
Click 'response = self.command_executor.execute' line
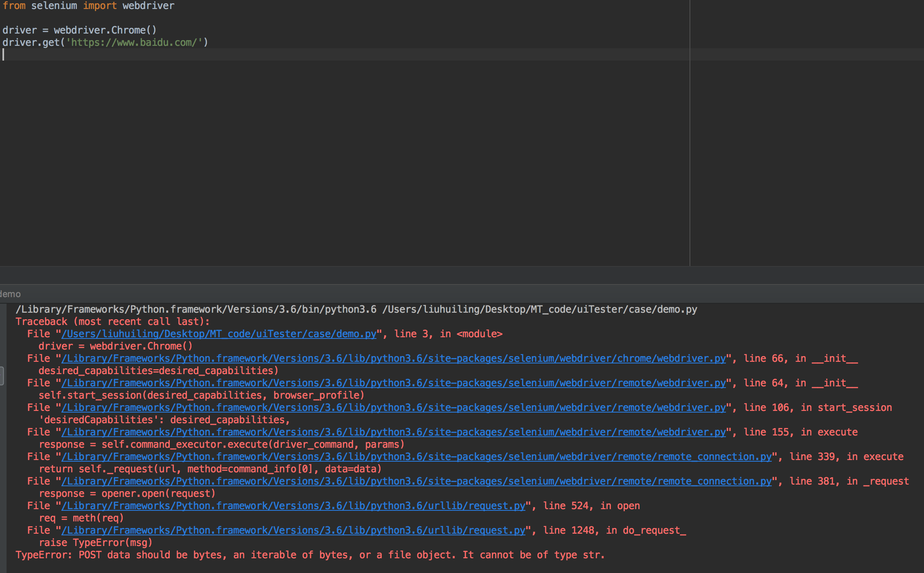pyautogui.click(x=221, y=444)
